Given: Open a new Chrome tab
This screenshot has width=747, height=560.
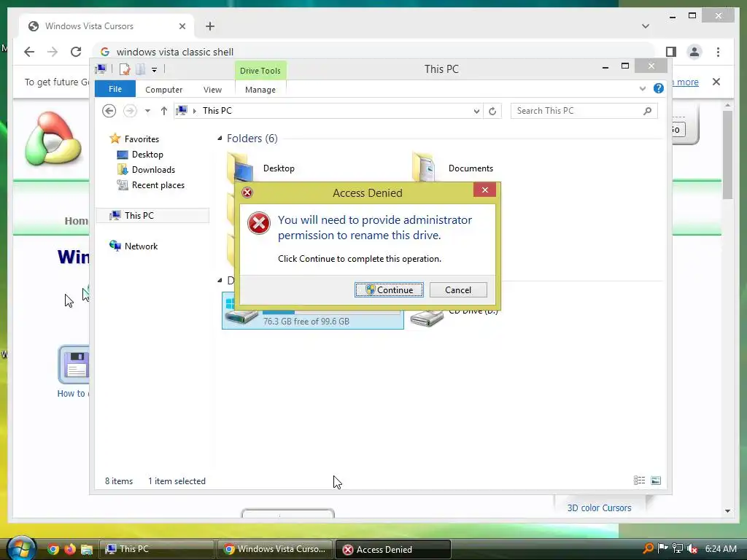Looking at the screenshot, I should [210, 26].
